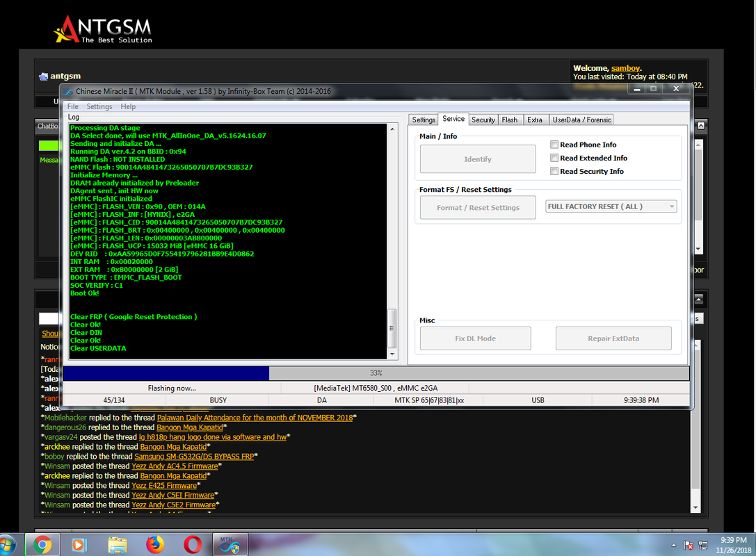Click the antgsm forum home icon
The image size is (756, 556).
tap(43, 76)
